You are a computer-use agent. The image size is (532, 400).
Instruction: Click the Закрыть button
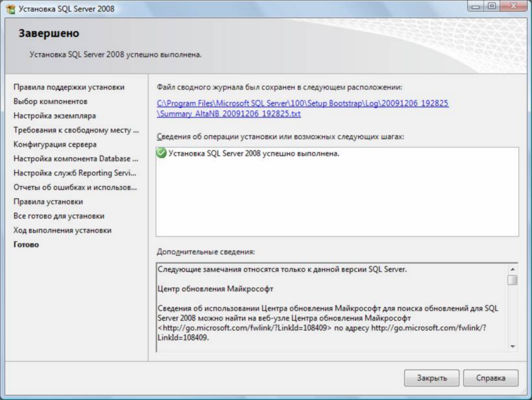pos(431,378)
